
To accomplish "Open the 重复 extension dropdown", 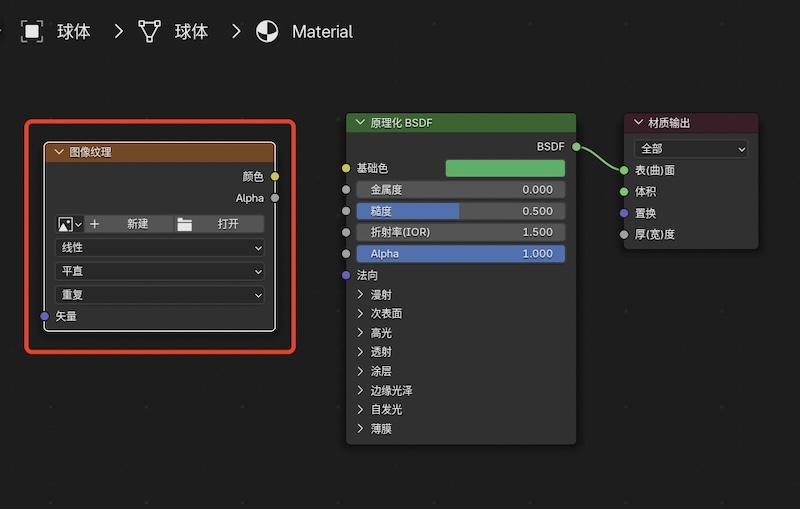I will click(160, 295).
